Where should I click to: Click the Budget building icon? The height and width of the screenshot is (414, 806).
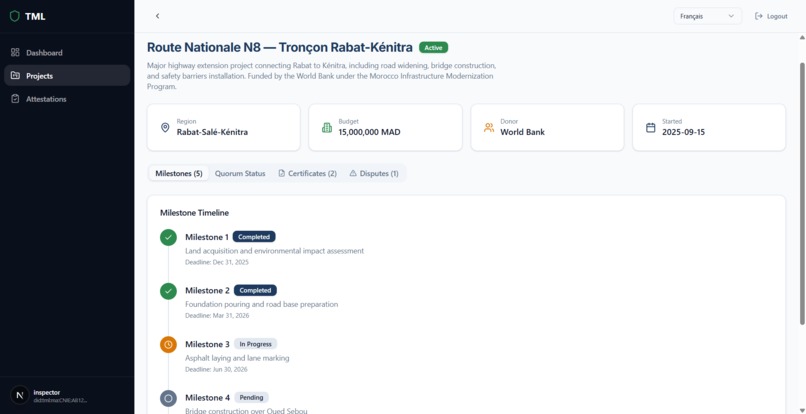pos(326,128)
